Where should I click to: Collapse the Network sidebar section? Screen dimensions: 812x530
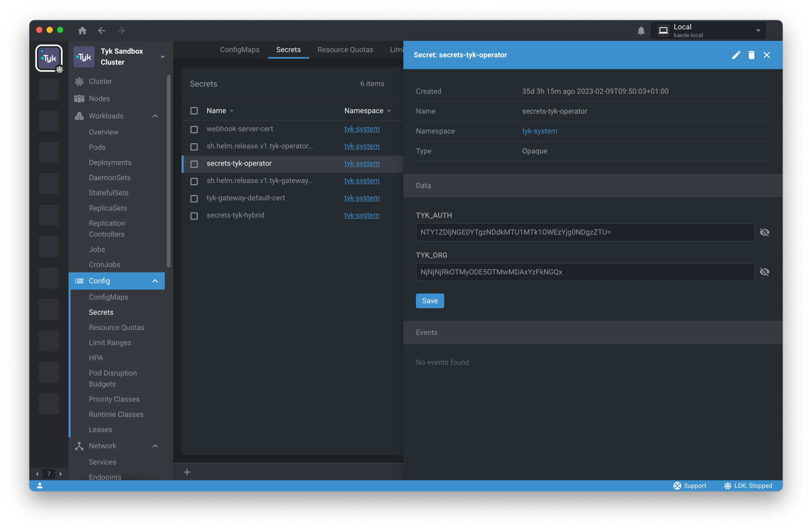point(155,446)
